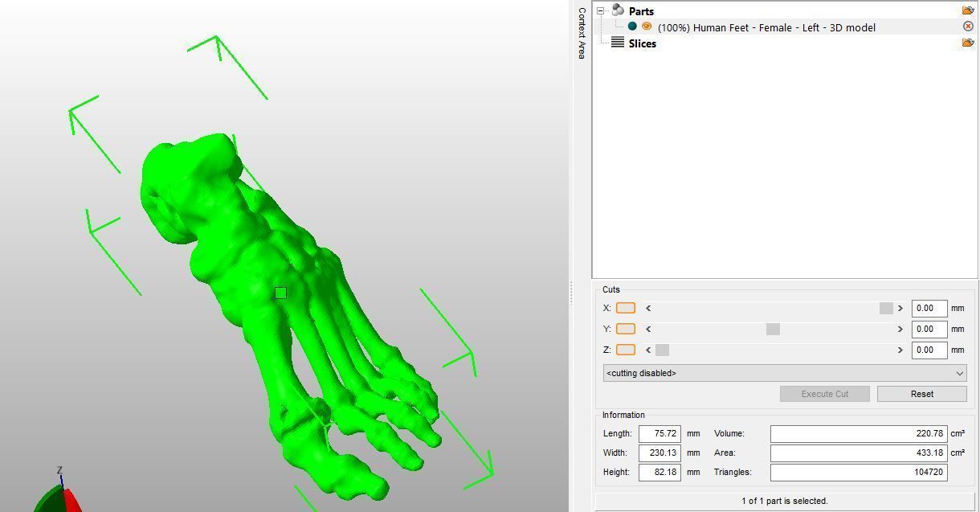
Task: Click status text '1 of 1 part is selected.'
Action: 785,501
